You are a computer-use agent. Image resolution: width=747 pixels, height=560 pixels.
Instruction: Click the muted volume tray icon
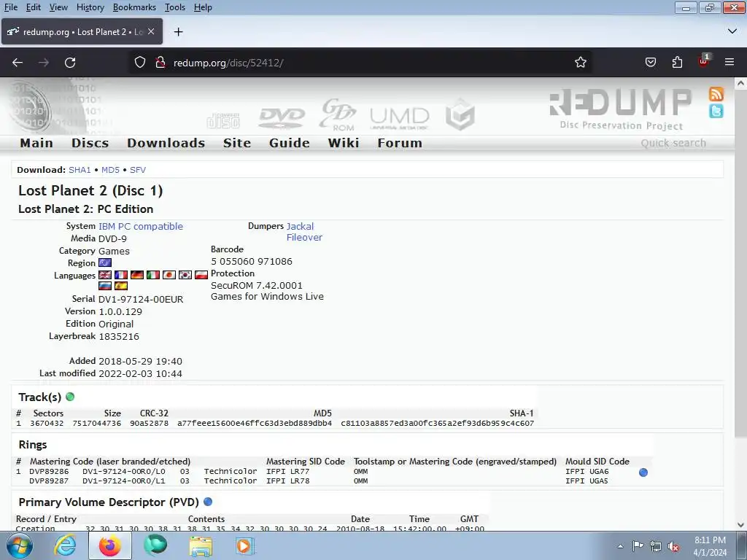click(x=673, y=546)
